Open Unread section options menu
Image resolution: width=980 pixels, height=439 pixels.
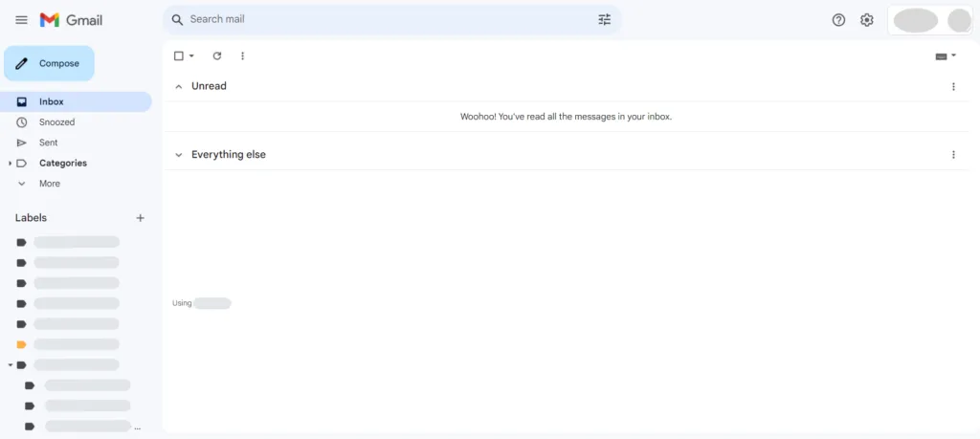[953, 86]
